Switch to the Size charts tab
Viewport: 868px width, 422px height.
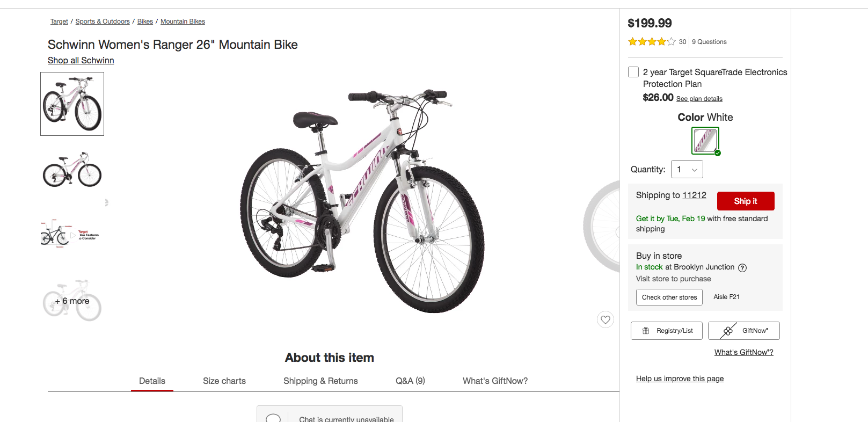pyautogui.click(x=224, y=381)
